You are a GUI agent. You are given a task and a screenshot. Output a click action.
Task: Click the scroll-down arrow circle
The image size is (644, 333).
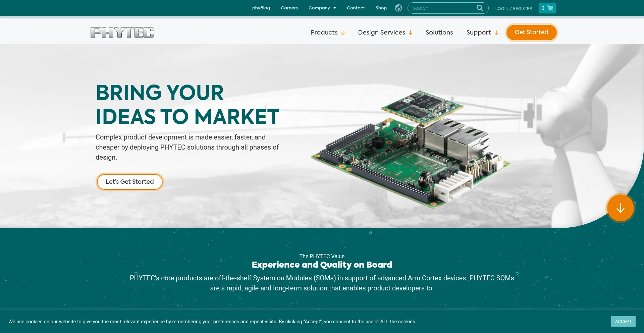[620, 208]
